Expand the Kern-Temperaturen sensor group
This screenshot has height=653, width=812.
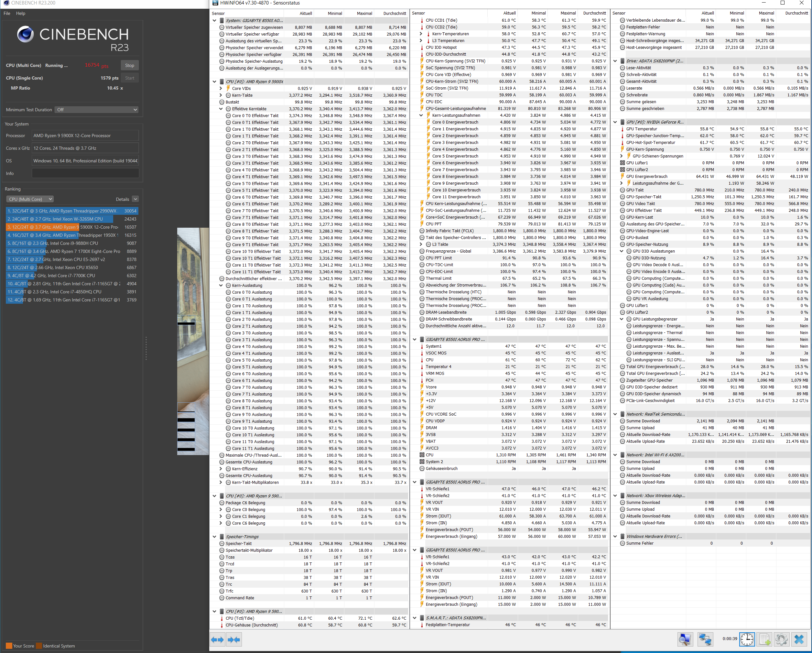pyautogui.click(x=421, y=34)
